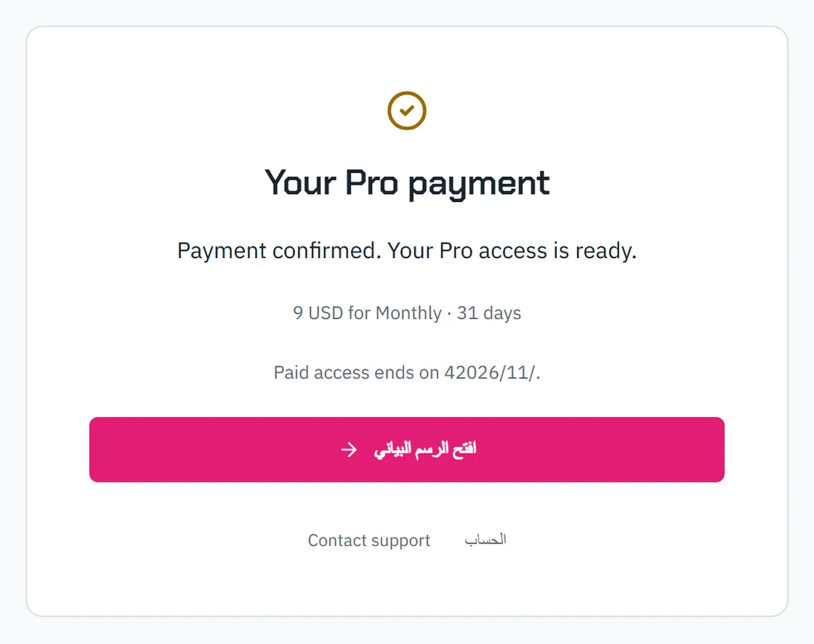814x644 pixels.
Task: Go to the الحساب account link
Action: 485,540
